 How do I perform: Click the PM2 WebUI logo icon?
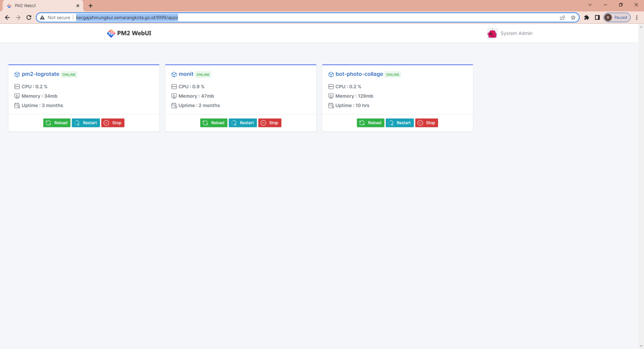pyautogui.click(x=111, y=33)
